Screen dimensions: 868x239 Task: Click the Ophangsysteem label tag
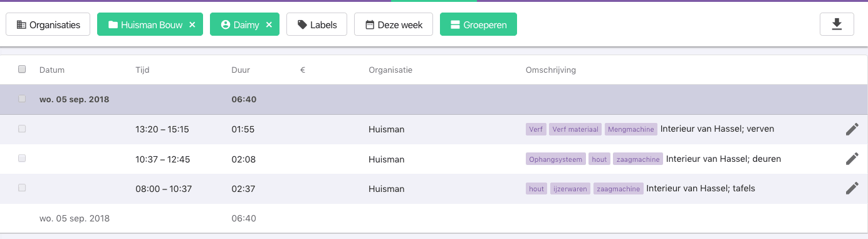[x=556, y=159]
